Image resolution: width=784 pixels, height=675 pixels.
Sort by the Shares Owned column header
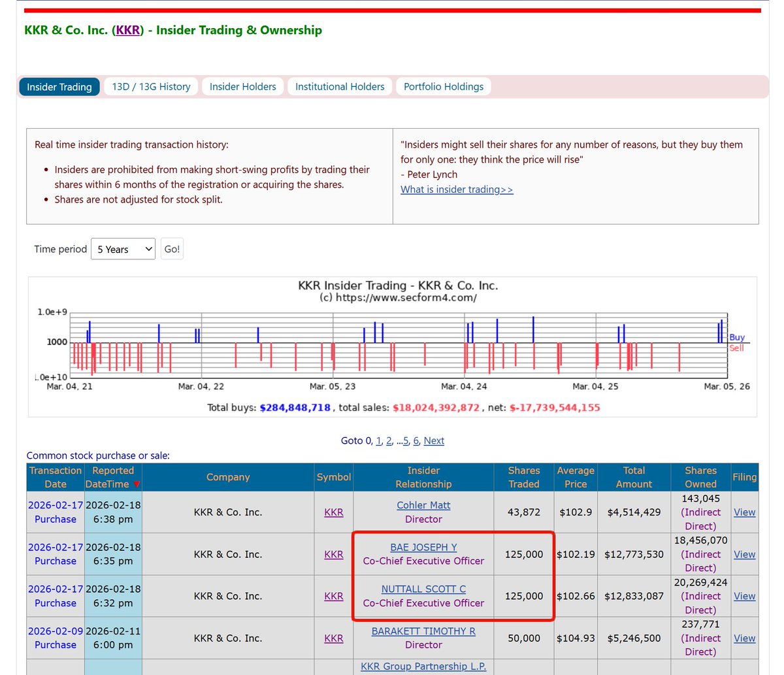(700, 477)
